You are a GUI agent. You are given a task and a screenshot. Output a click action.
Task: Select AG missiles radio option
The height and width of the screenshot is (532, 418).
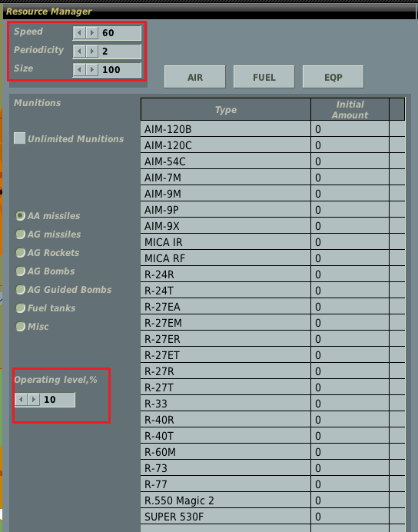[x=20, y=234]
